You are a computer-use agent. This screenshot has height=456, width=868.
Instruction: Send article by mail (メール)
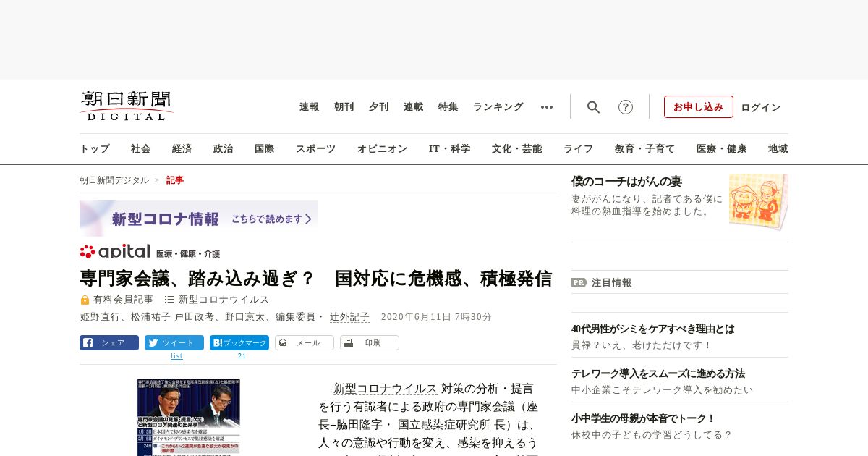click(305, 343)
